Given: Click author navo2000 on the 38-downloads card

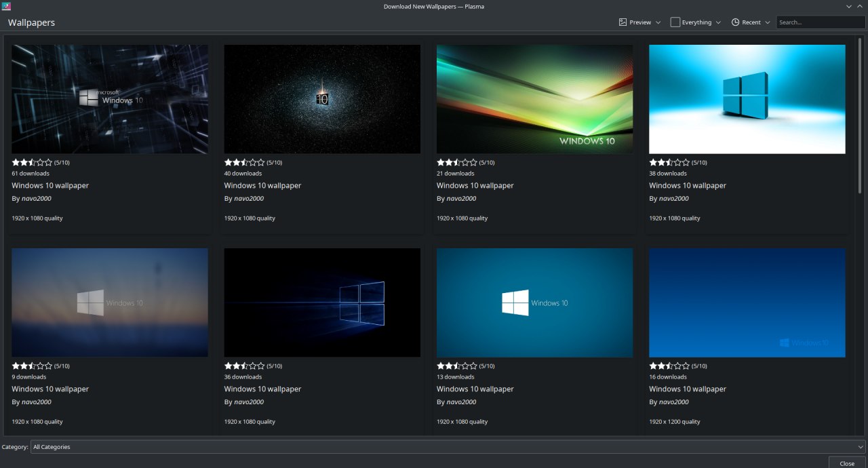Looking at the screenshot, I should pos(673,199).
